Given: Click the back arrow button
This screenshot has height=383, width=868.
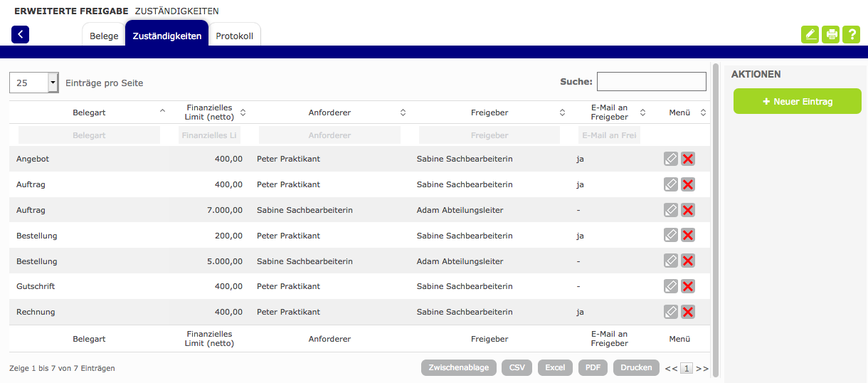Looking at the screenshot, I should tap(20, 34).
